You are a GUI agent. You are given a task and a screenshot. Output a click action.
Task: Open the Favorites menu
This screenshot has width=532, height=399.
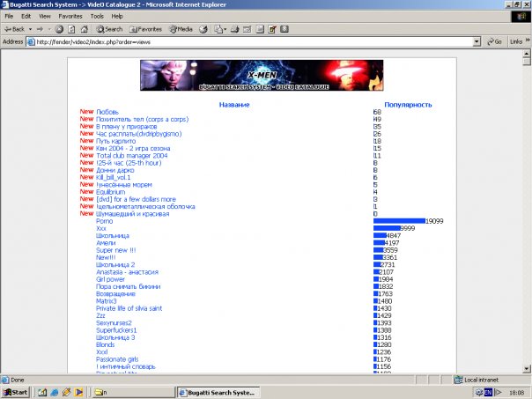pos(70,16)
